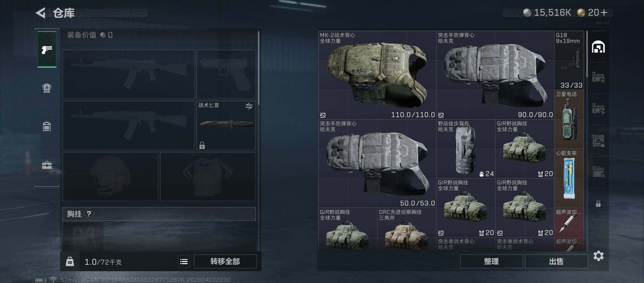Click the question mark beside 胸挂
Screen dimensions: 644x283
(89, 214)
